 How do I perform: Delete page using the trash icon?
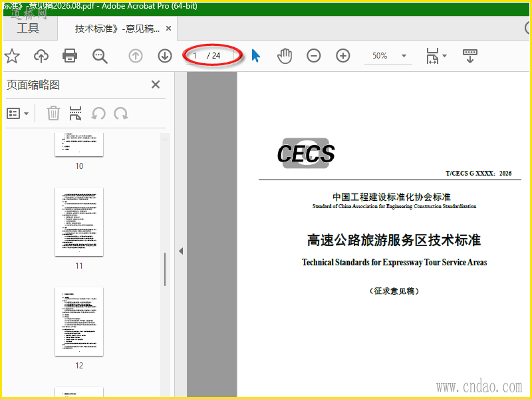pyautogui.click(x=53, y=113)
